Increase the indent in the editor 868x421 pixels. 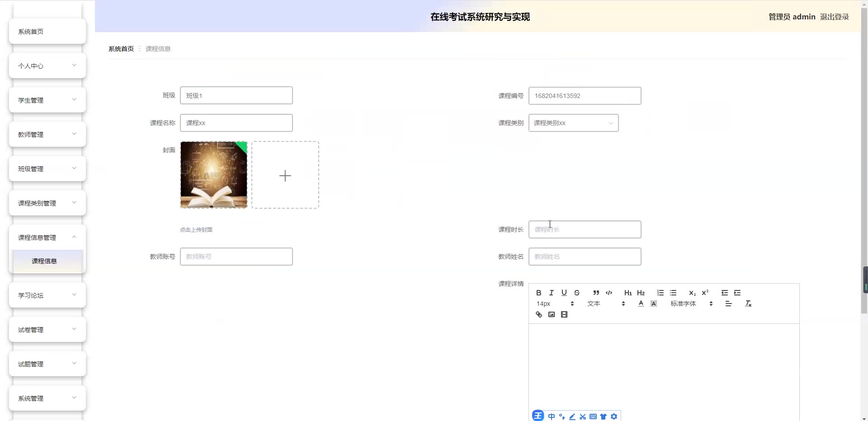(x=737, y=293)
